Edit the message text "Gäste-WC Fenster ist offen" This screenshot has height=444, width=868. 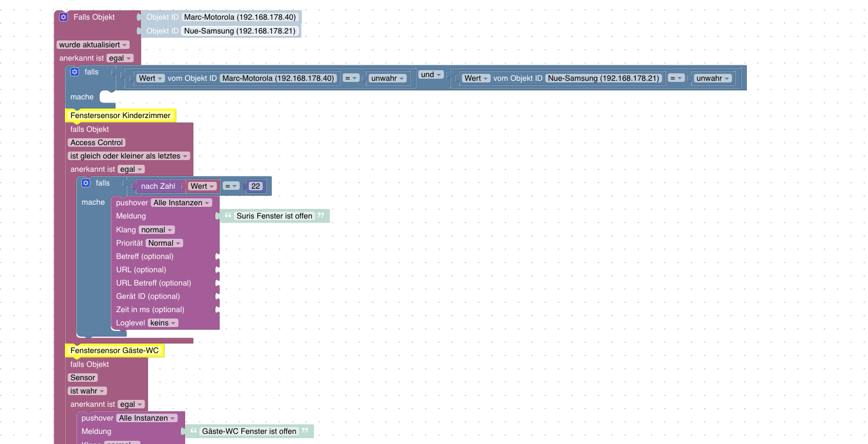pos(249,431)
